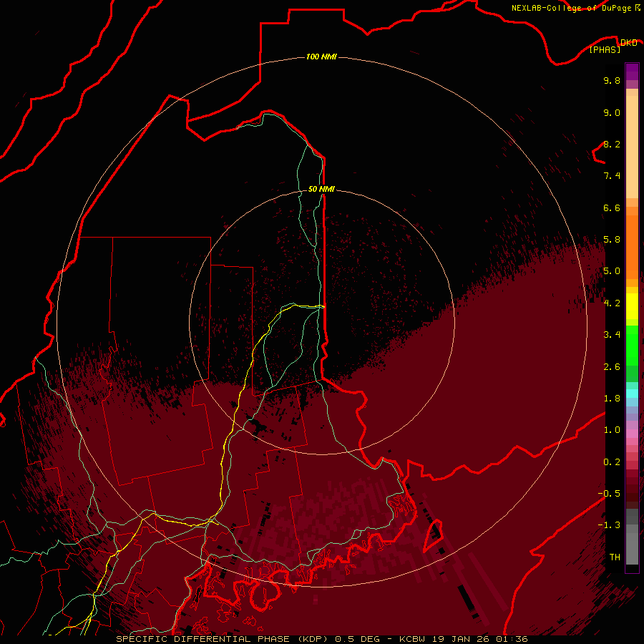Click the 5.8 color scale value

pos(612,240)
